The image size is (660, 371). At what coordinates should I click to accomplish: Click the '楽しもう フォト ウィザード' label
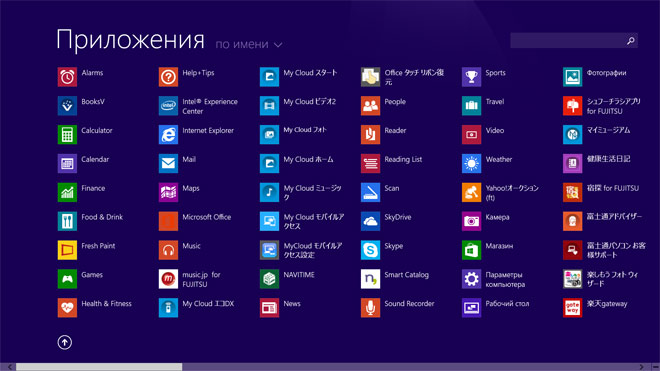612,279
